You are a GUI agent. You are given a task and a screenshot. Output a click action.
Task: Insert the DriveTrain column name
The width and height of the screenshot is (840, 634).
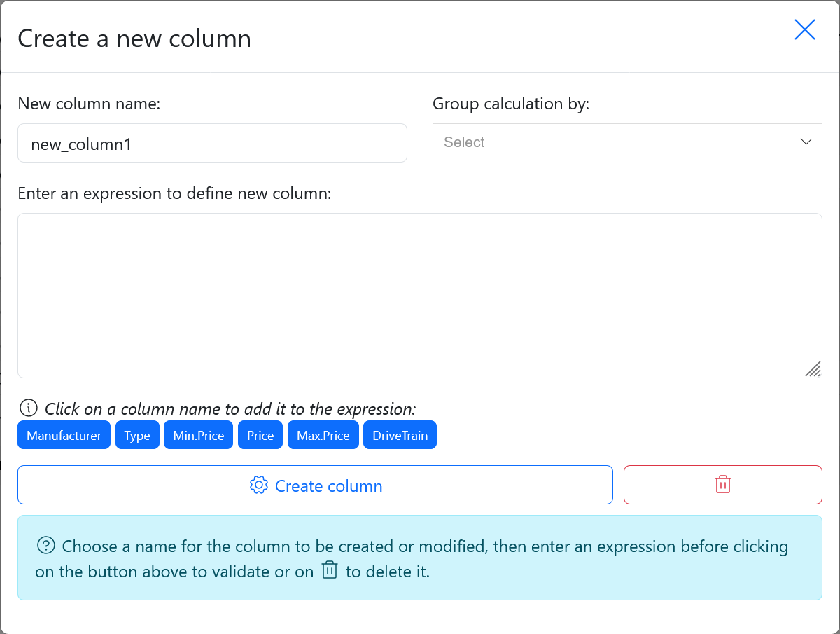tap(400, 435)
